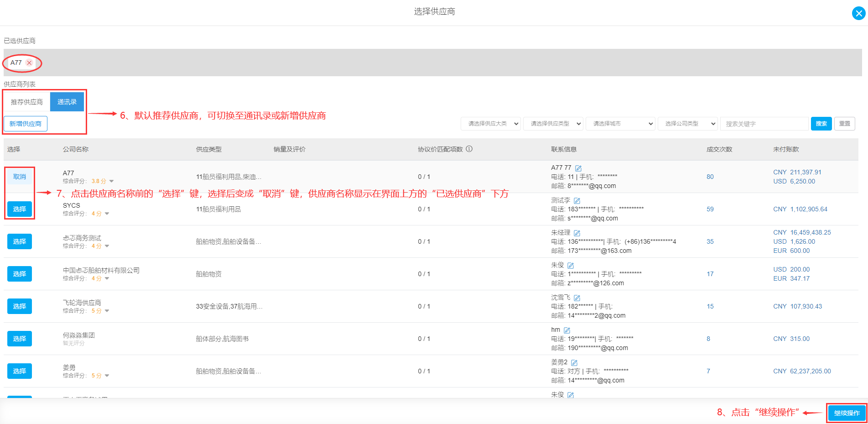The width and height of the screenshot is (868, 424).
Task: Click unpaid amount CNY 107,930.43
Action: 797,306
